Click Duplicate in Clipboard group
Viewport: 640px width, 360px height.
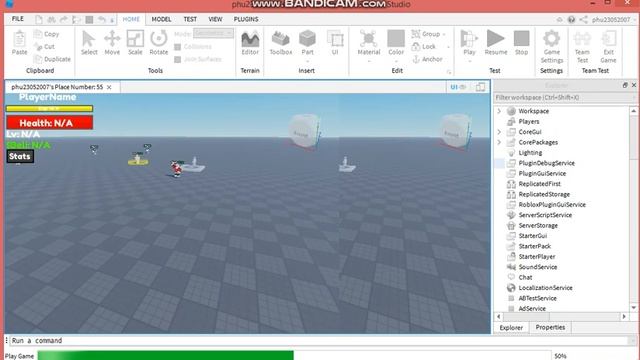coord(52,59)
